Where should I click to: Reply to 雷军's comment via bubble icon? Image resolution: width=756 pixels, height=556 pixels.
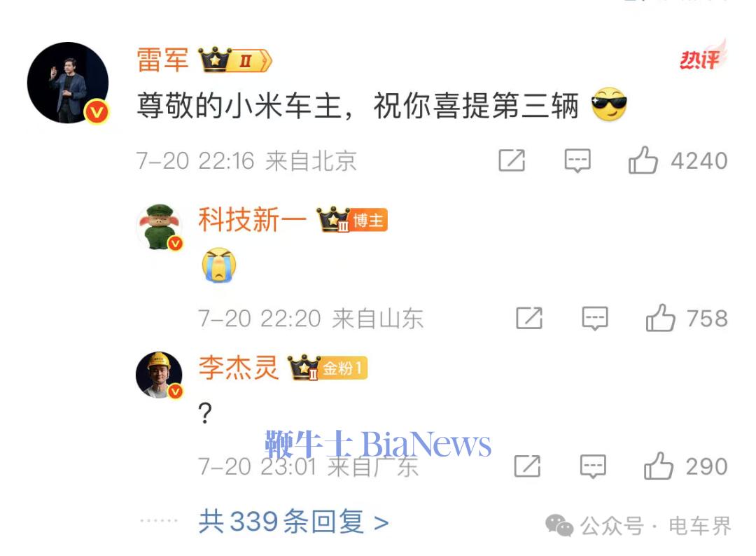click(x=577, y=160)
